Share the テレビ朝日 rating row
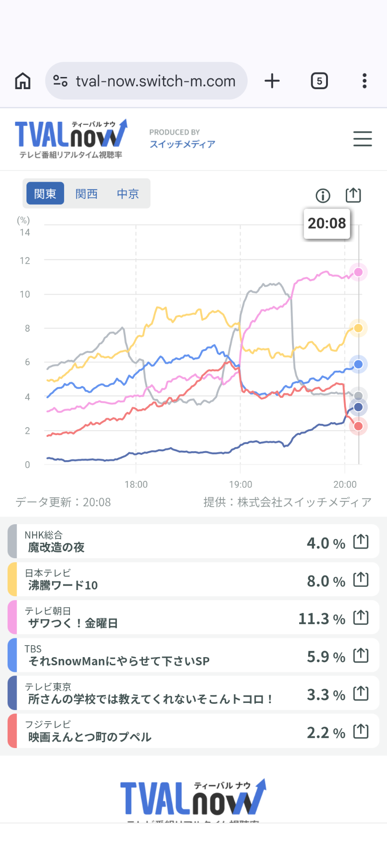387x868 pixels. click(x=361, y=618)
